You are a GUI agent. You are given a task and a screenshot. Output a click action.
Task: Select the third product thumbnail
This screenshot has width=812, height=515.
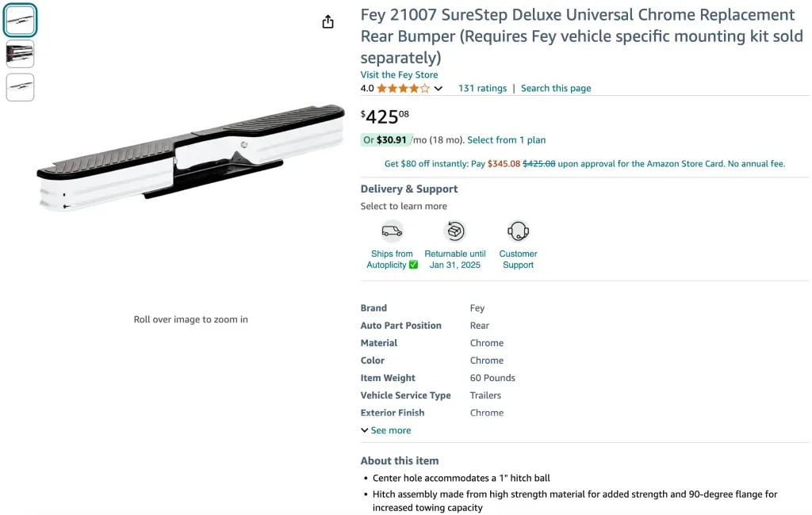[x=20, y=86]
